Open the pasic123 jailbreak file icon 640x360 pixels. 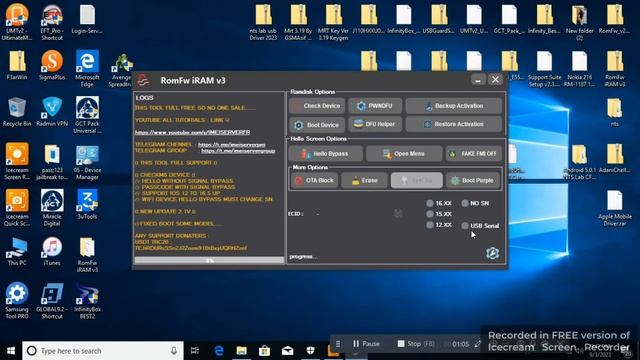(52, 162)
